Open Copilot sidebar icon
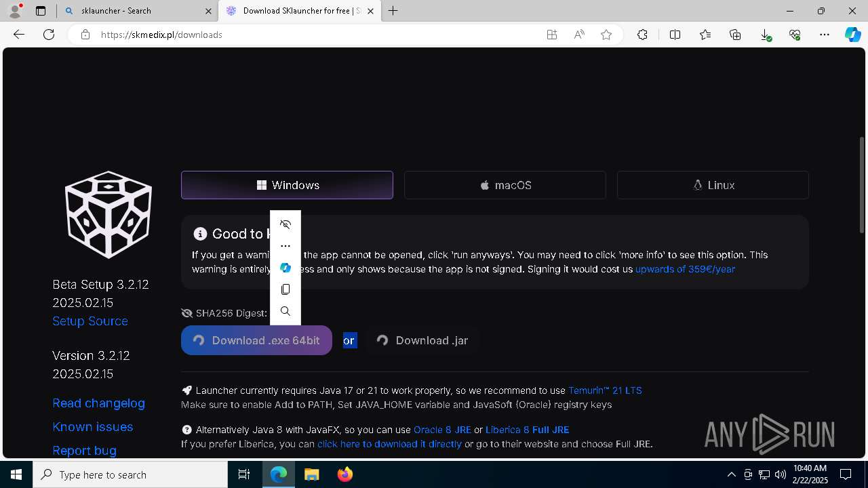 [852, 35]
